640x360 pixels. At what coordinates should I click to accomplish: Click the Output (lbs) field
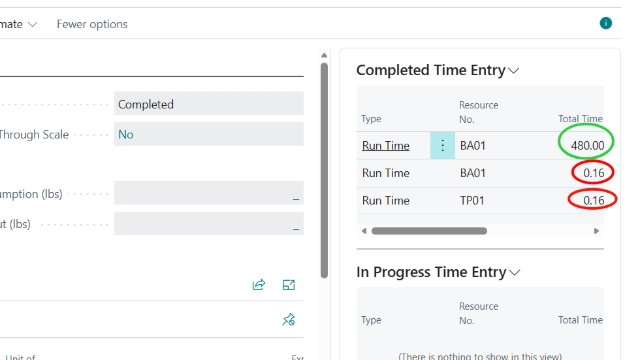209,223
